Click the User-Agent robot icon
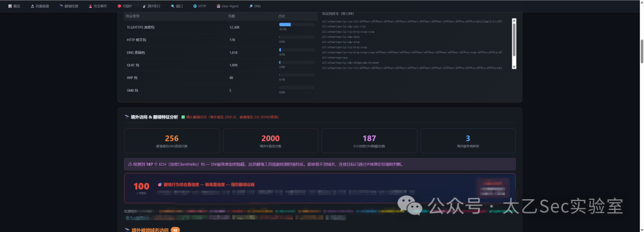This screenshot has height=232, width=644. click(x=218, y=6)
